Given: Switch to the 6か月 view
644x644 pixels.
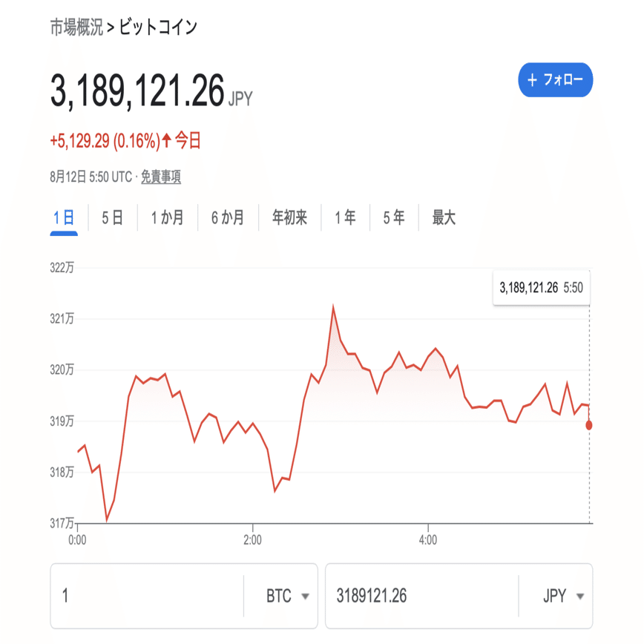Looking at the screenshot, I should click(x=227, y=217).
